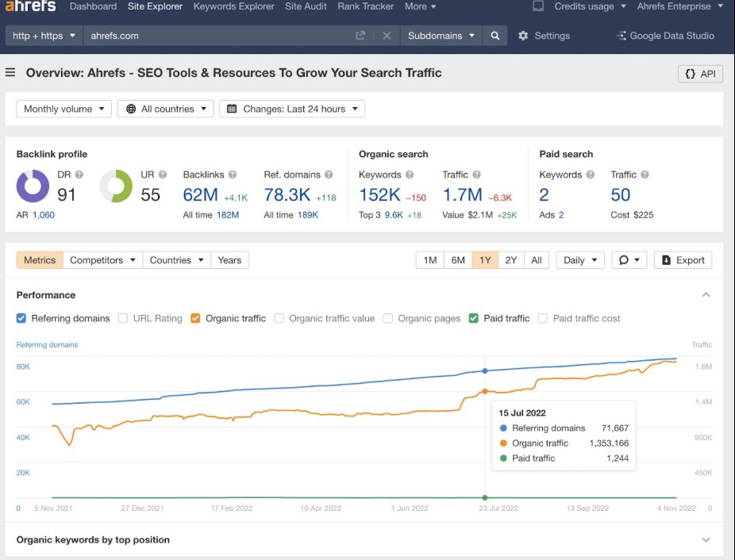Click the DR help question mark icon
This screenshot has height=560, width=735.
(x=79, y=175)
